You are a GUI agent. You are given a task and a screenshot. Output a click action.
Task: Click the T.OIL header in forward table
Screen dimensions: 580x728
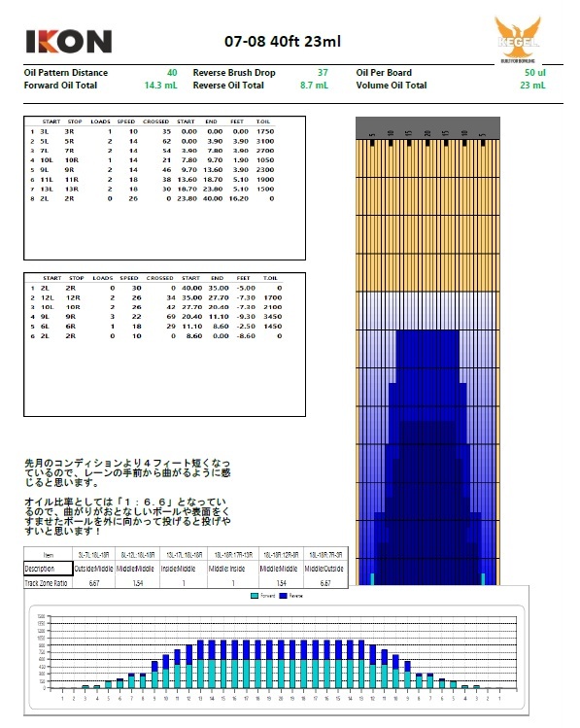click(x=263, y=121)
